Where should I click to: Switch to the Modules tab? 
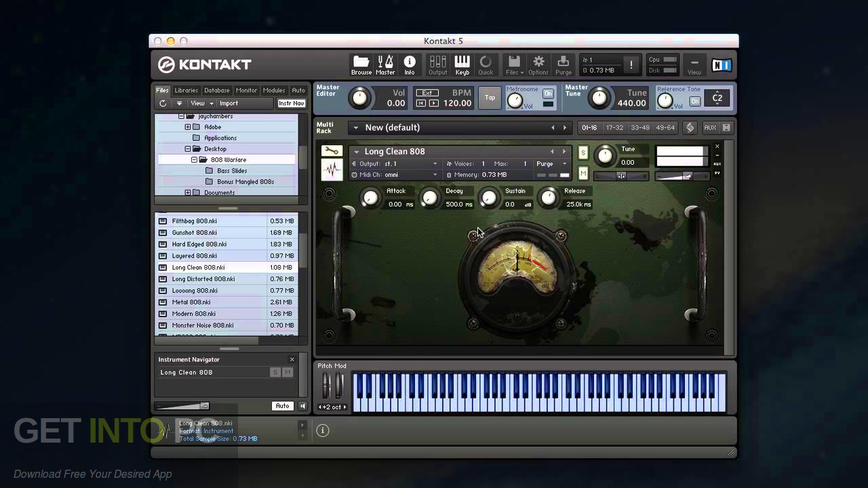(274, 90)
